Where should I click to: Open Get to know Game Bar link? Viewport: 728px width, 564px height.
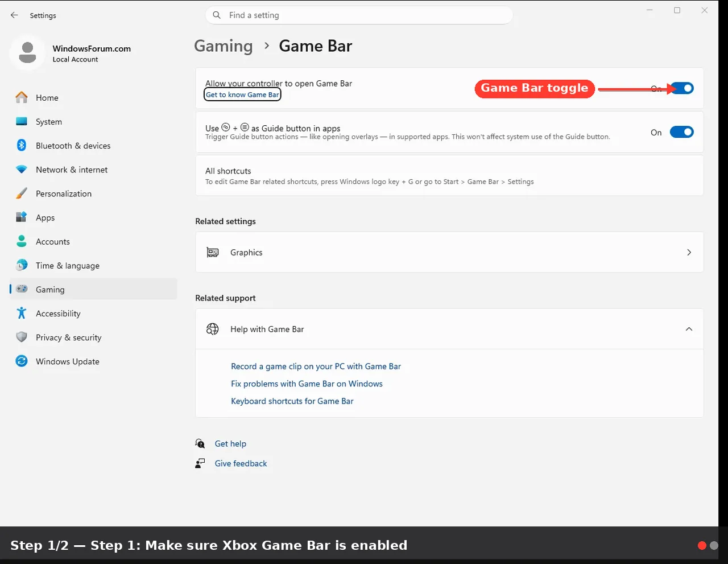coord(242,95)
